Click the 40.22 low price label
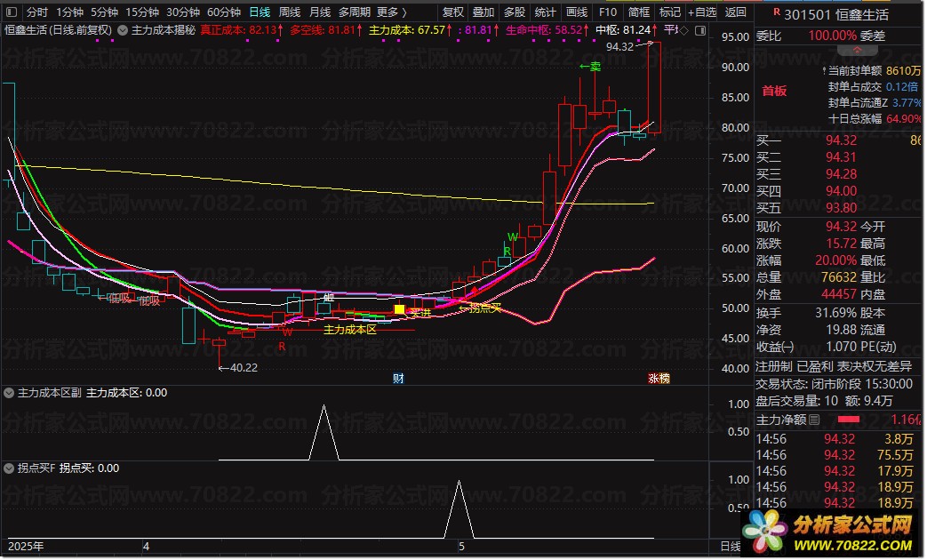 click(x=244, y=368)
